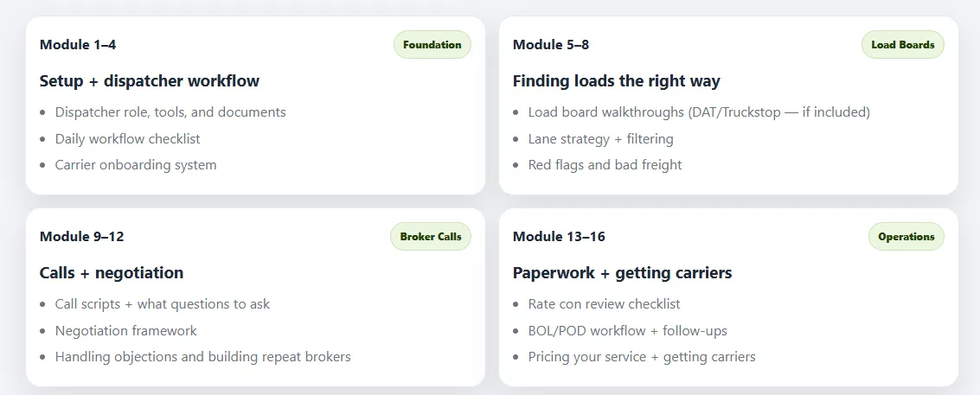Screen dimensions: 980x395
Task: Click Rate con review checklist item
Action: (x=604, y=304)
